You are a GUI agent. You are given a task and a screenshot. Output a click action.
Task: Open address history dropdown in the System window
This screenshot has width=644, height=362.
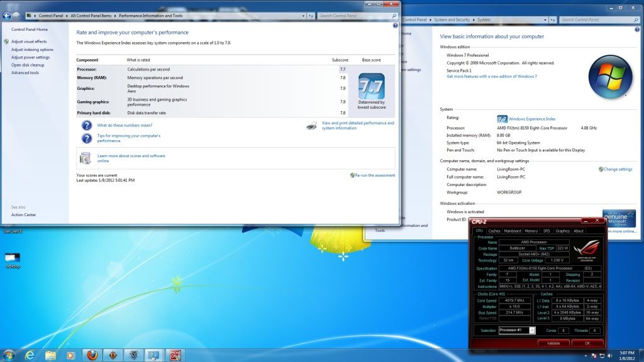pyautogui.click(x=545, y=19)
